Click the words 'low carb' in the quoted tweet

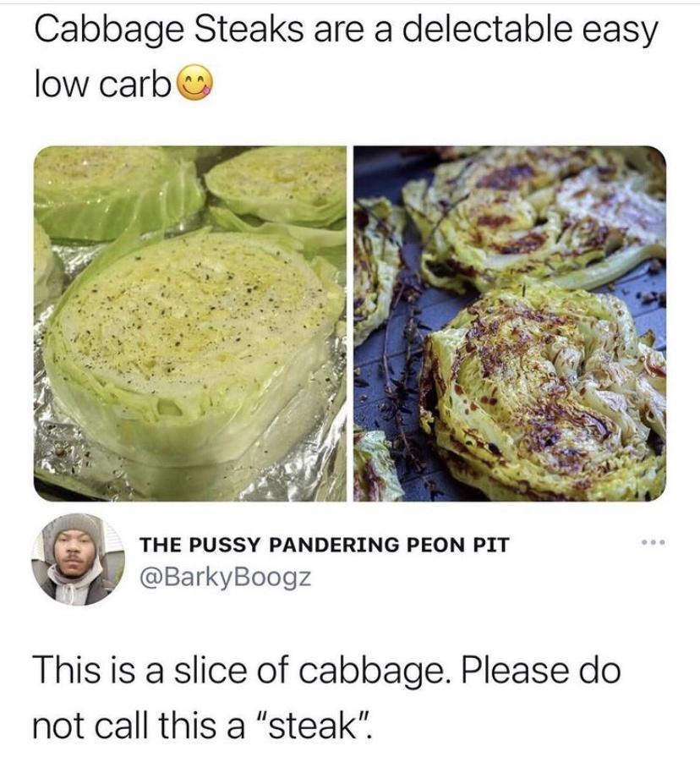102,84
